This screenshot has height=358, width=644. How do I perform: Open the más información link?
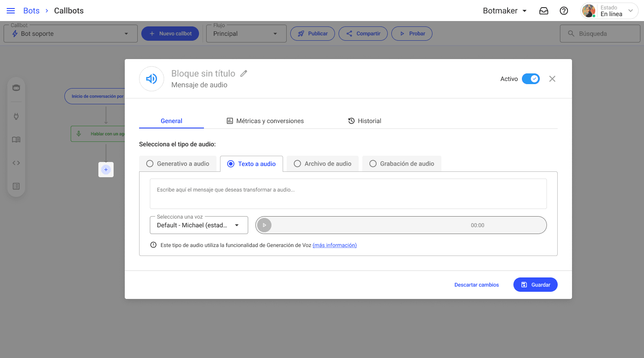pos(335,245)
